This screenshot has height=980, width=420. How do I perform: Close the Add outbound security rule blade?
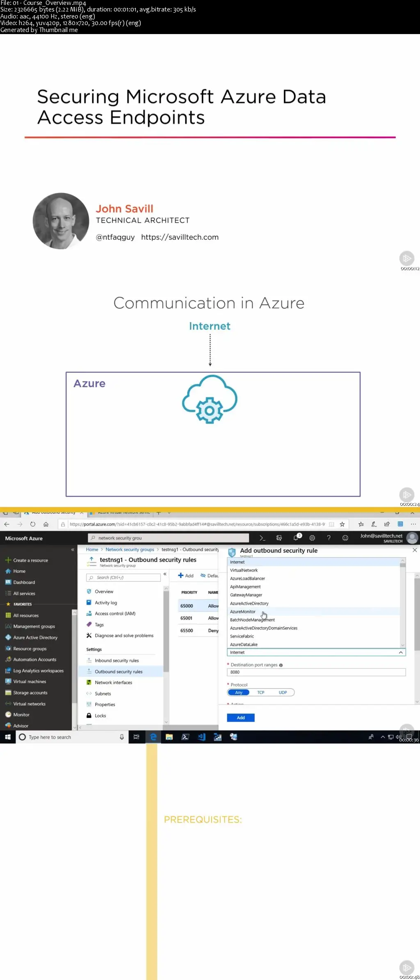click(x=415, y=550)
